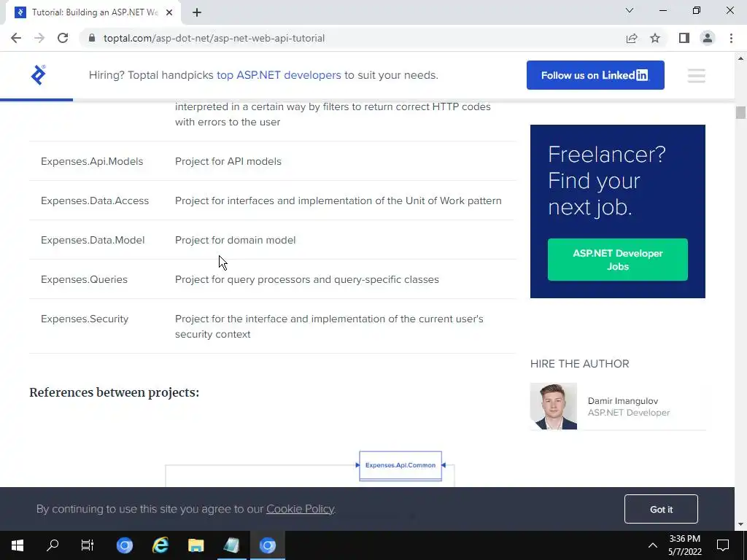Open the Toptal hamburger menu
Viewport: 747px width, 560px height.
pos(697,75)
